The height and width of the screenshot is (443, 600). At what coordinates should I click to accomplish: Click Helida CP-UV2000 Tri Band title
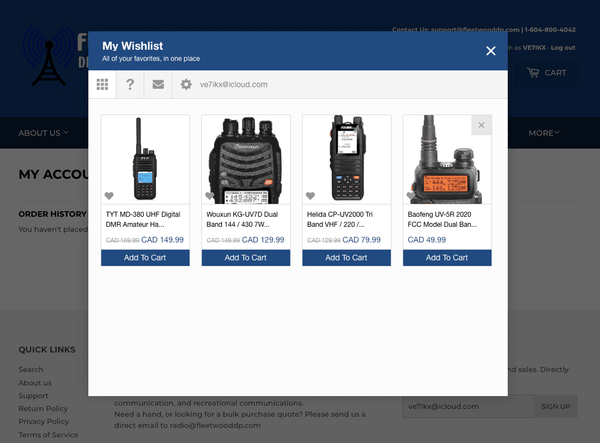tap(340, 219)
